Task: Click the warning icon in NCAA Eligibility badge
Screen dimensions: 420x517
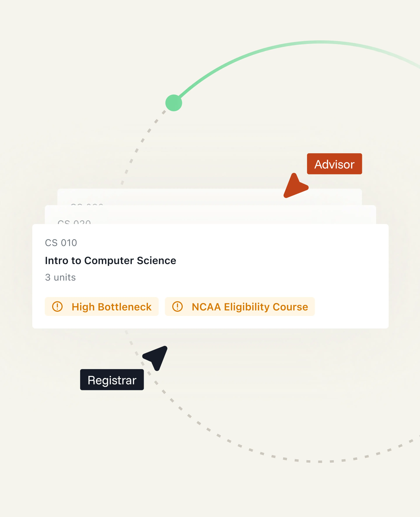Action: (x=177, y=307)
